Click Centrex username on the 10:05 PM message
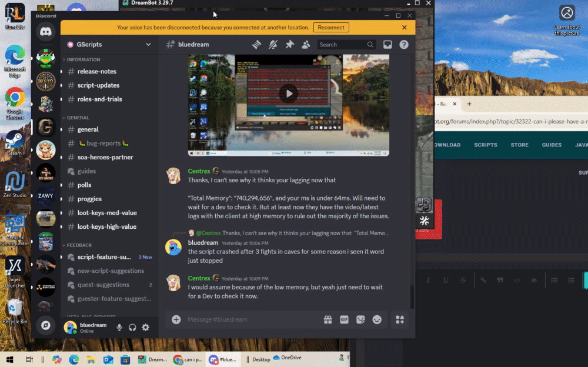The height and width of the screenshot is (367, 588). 199,171
